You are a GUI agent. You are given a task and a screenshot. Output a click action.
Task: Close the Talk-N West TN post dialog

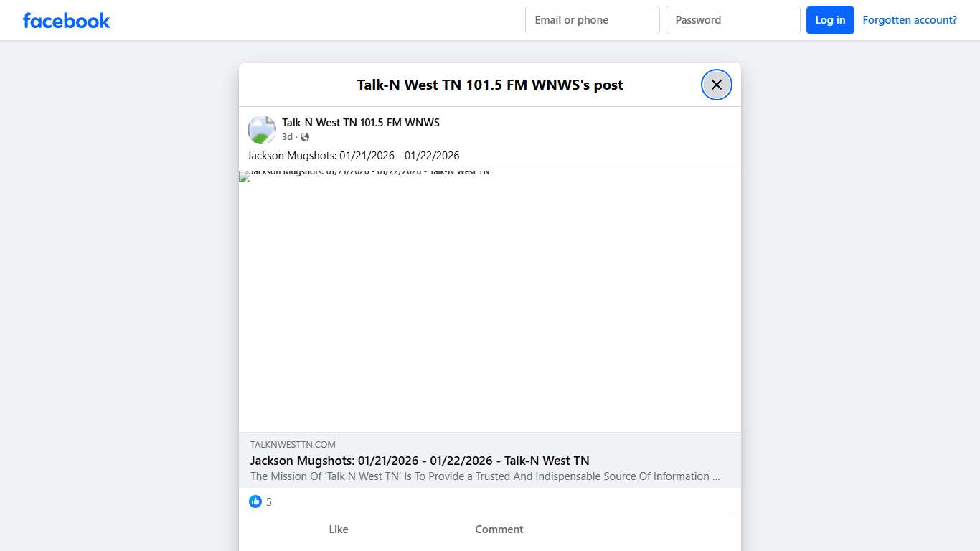click(x=716, y=85)
